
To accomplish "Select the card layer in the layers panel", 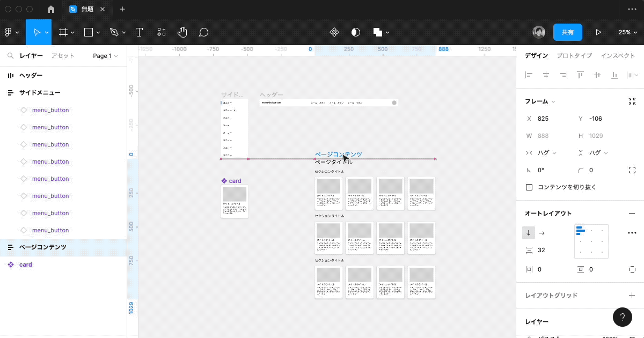I will point(25,264).
